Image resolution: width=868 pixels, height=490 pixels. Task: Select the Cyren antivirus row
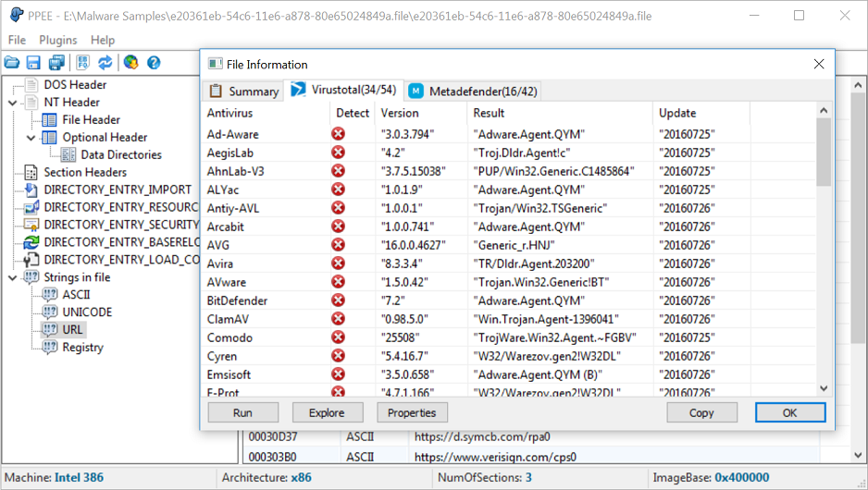pos(509,356)
